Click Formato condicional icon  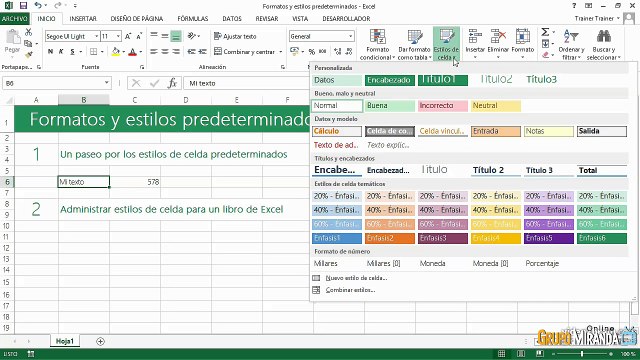pyautogui.click(x=378, y=37)
